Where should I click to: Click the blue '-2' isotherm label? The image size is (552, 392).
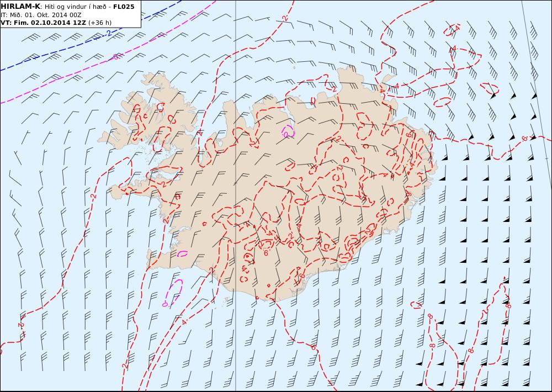pos(108,33)
